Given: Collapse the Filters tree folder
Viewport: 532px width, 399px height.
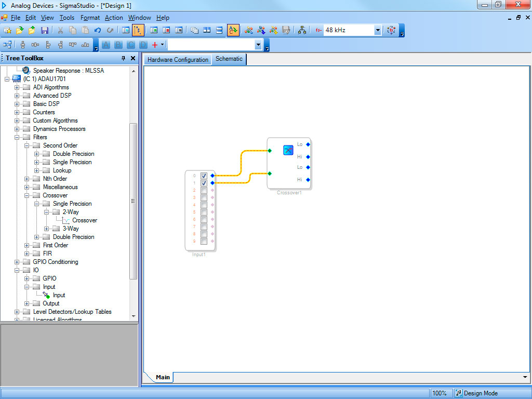Looking at the screenshot, I should [17, 137].
